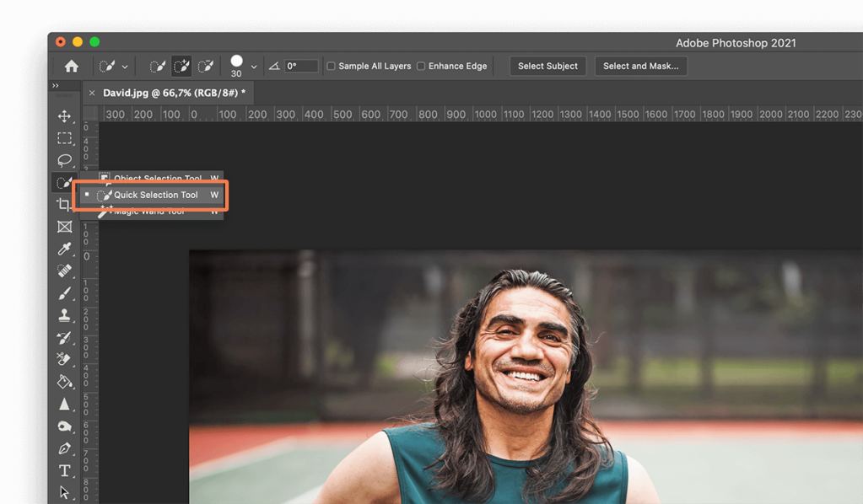The width and height of the screenshot is (863, 504).
Task: Click the Select Subject button
Action: [x=547, y=66]
